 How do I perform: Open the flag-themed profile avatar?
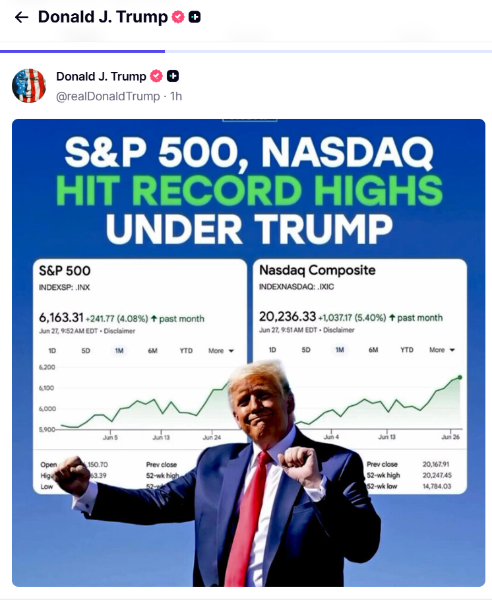29,86
